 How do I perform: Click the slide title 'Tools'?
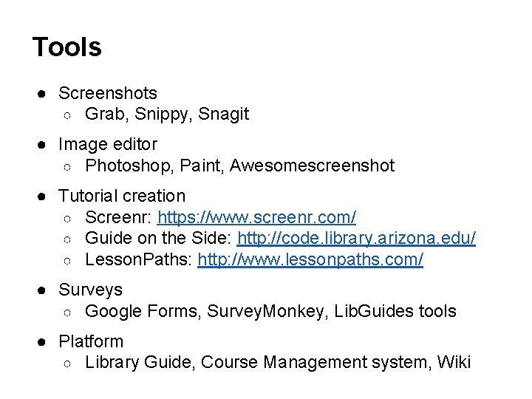pos(66,47)
